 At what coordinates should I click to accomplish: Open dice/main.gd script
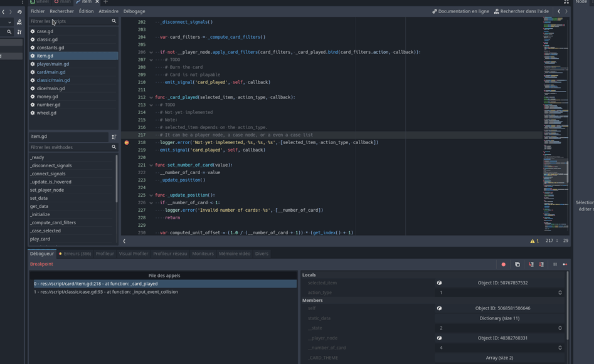[x=73, y=88]
